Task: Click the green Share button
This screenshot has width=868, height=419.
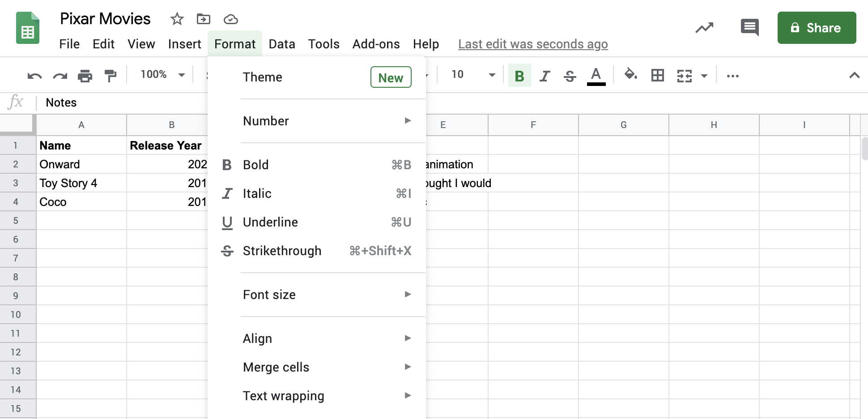Action: coord(817,28)
